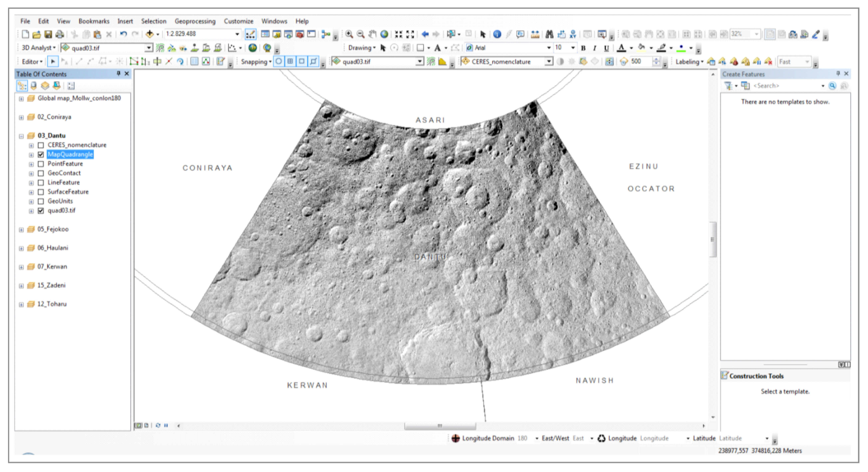Viewport: 868px width, 472px height.
Task: Open the Labeling menu button
Action: pos(689,62)
